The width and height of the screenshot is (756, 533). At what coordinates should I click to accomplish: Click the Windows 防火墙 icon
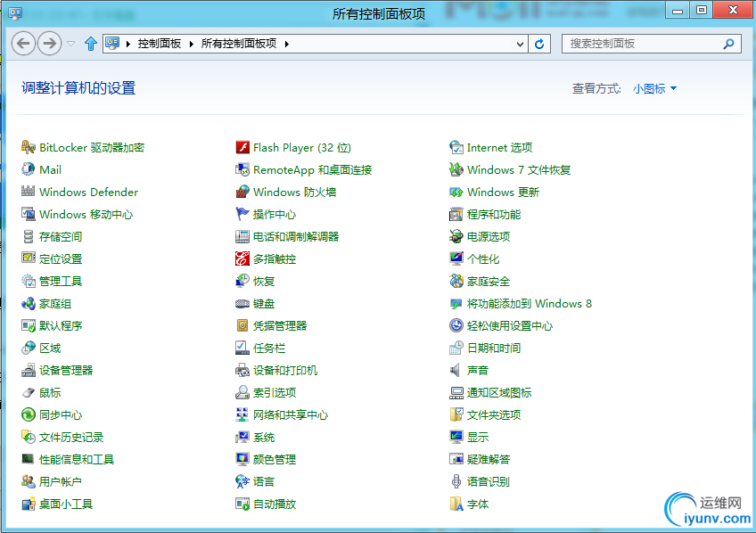point(242,192)
